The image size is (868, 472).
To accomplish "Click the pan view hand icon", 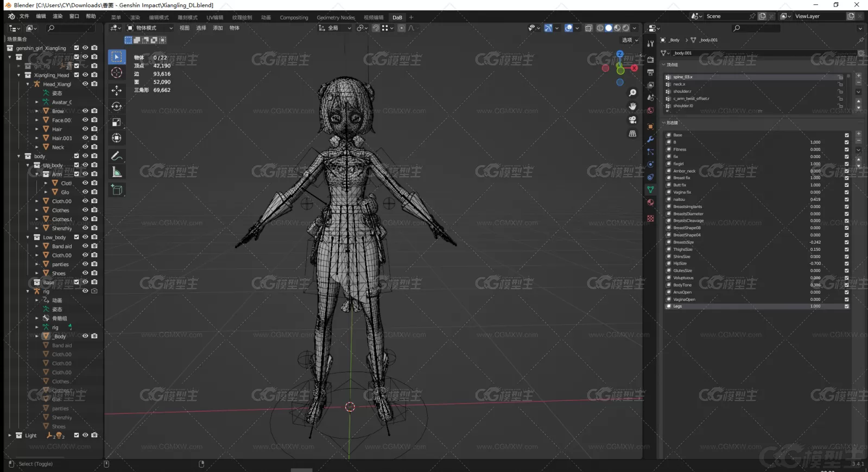I will [x=632, y=106].
